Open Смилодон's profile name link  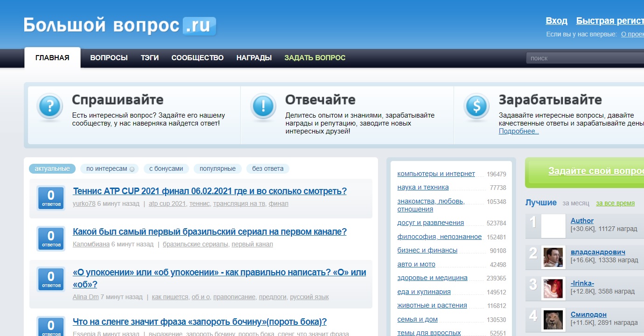click(588, 315)
